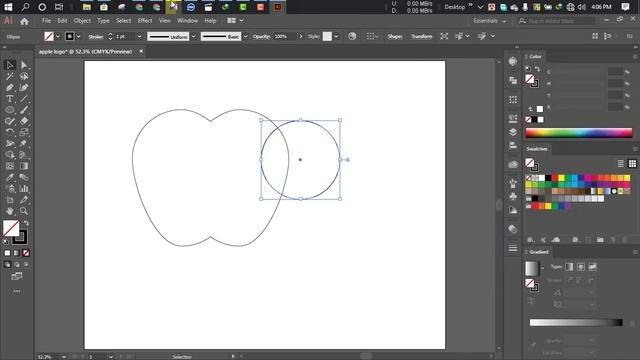This screenshot has height=360, width=640.
Task: Activate the Hand tool
Action: [10, 211]
